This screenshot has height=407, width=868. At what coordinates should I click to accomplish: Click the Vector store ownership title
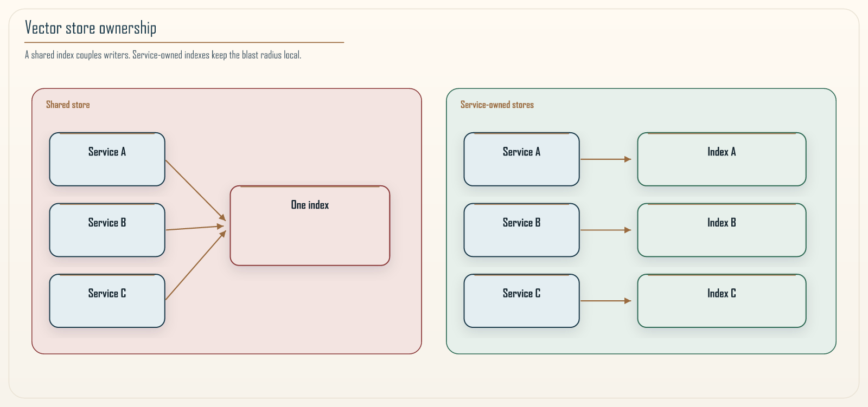click(91, 28)
